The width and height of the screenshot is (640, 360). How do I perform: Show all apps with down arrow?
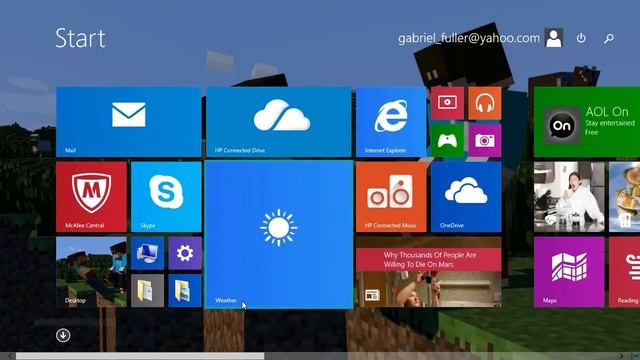pyautogui.click(x=63, y=336)
